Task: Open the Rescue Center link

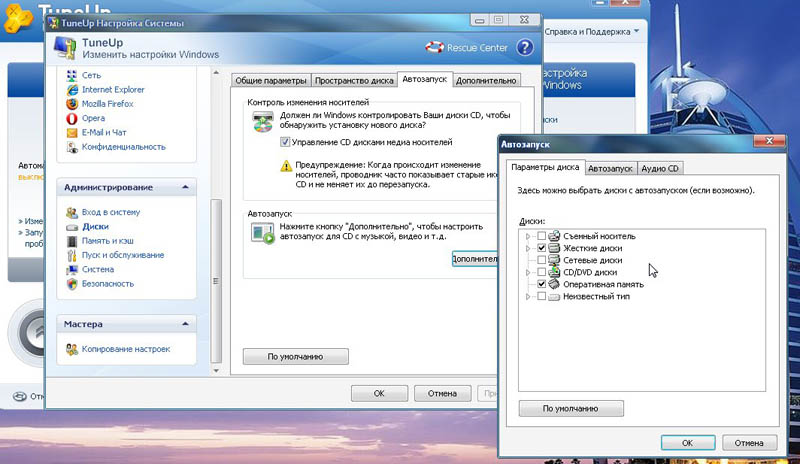Action: point(477,47)
